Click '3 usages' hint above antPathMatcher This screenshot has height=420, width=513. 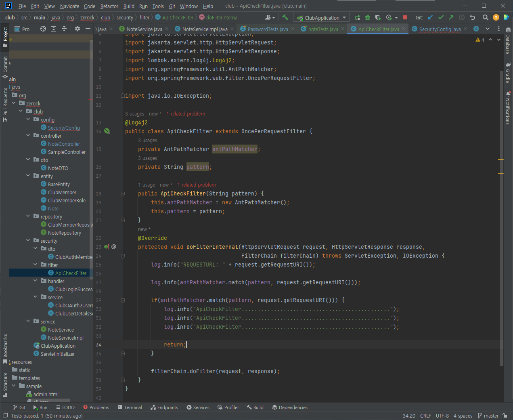tap(147, 141)
